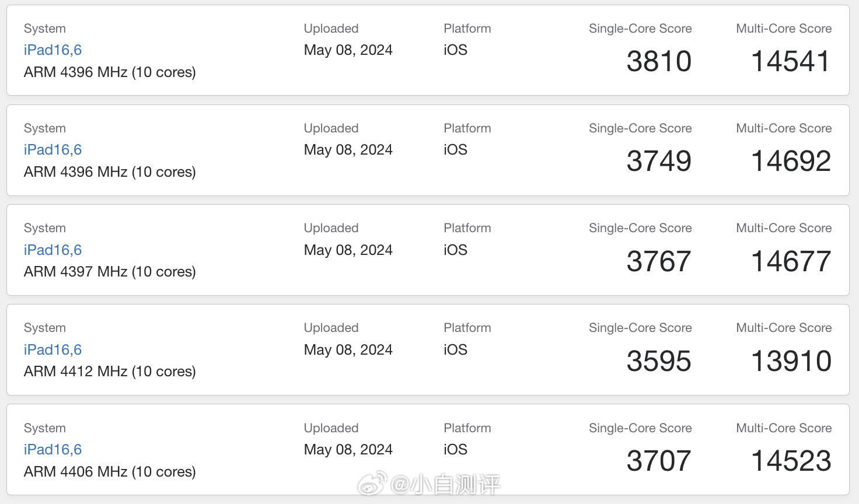Click the ARM 4397 MHz (10 cores) text

(x=110, y=272)
